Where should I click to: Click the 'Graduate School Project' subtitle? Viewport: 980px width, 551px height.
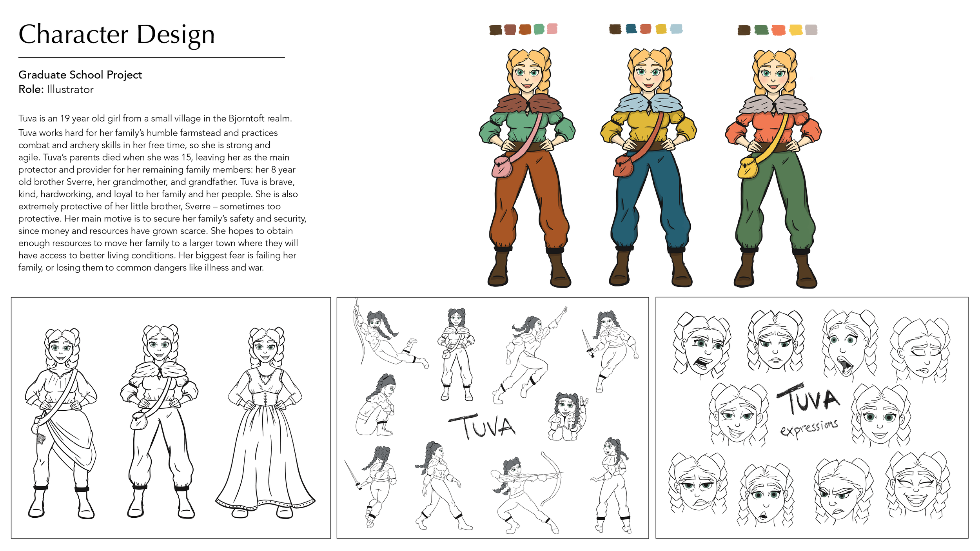click(x=80, y=75)
